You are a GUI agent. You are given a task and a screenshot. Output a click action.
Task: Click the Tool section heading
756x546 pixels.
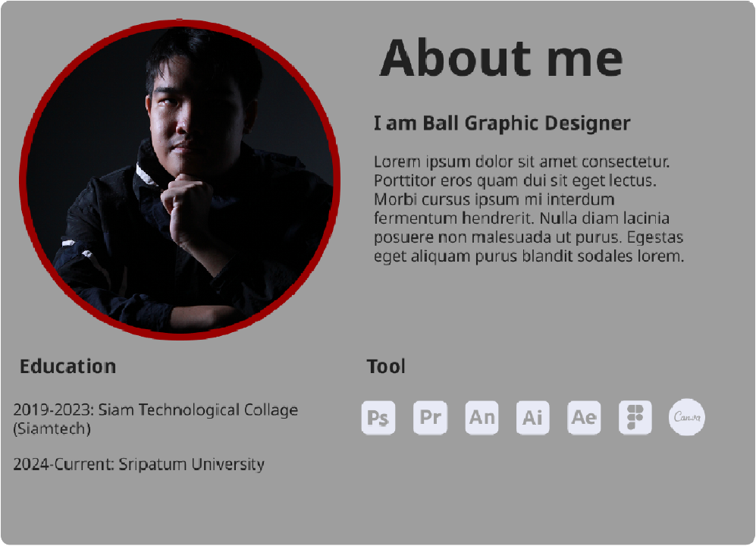(386, 366)
